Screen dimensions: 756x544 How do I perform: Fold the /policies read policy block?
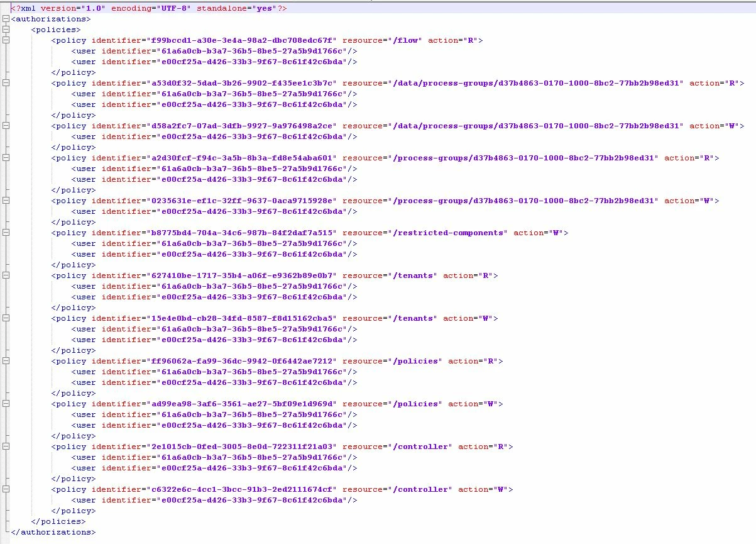[6, 361]
